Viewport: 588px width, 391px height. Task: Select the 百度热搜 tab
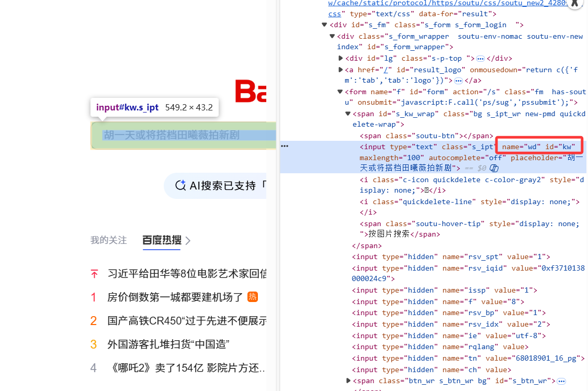[162, 240]
